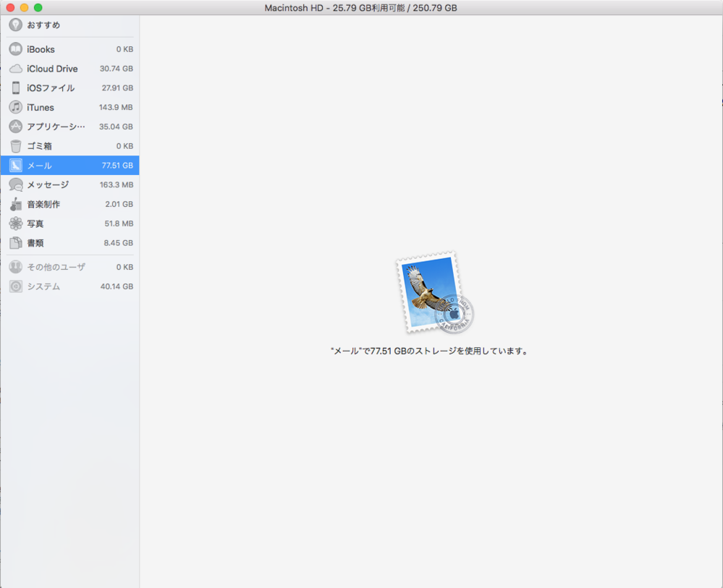The image size is (723, 588).
Task: Click the iOSファイル phone icon
Action: pyautogui.click(x=16, y=88)
